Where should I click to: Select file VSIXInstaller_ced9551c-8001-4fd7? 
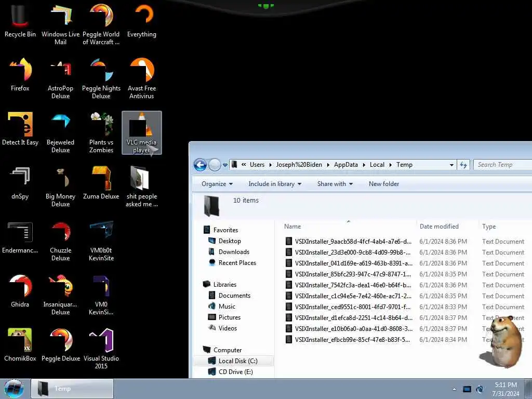[348, 307]
